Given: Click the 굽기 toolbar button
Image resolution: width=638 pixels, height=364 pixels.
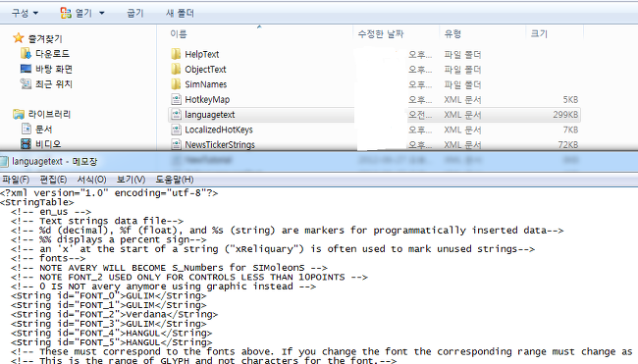Looking at the screenshot, I should pyautogui.click(x=135, y=13).
